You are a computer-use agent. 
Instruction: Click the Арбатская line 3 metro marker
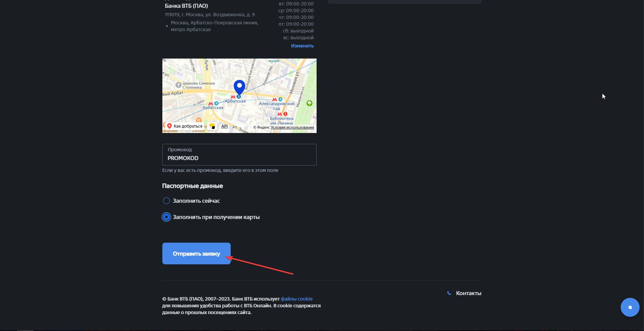point(235,97)
